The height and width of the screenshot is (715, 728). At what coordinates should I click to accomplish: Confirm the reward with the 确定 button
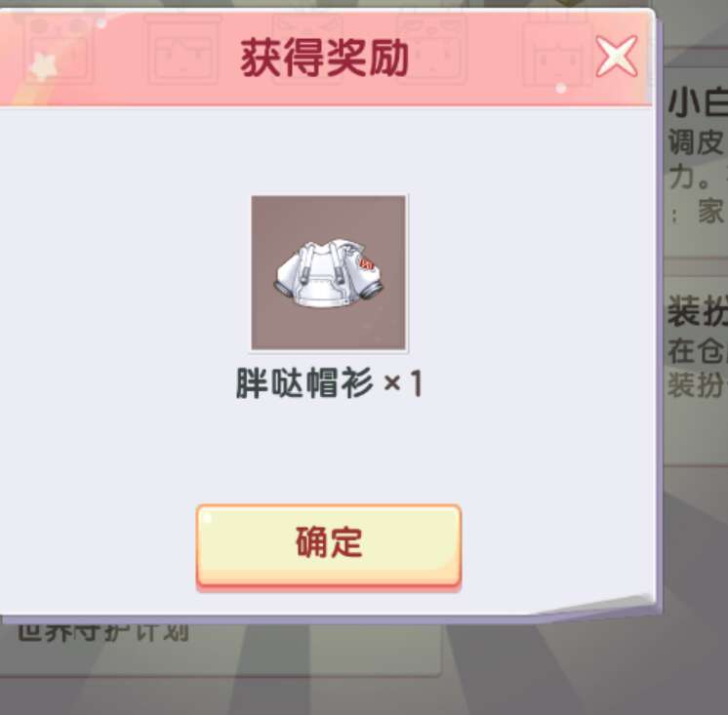pos(329,546)
